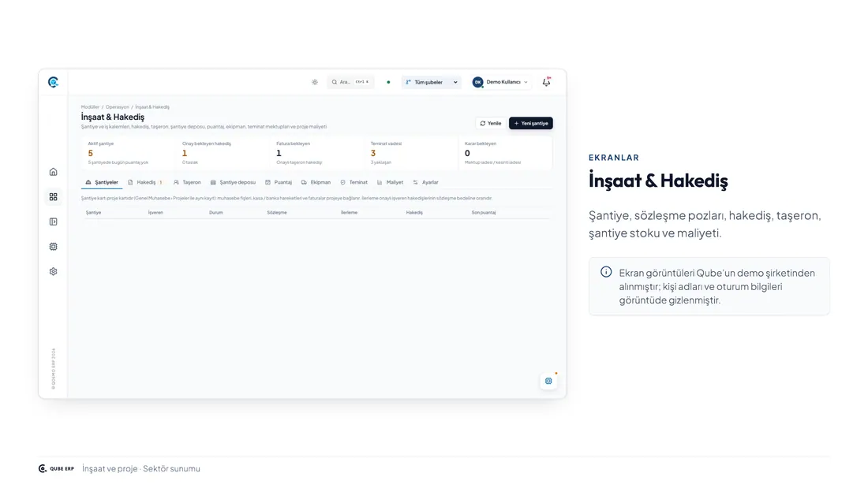868x488 pixels.
Task: Open the modules grid icon in the sidebar
Action: pyautogui.click(x=53, y=197)
